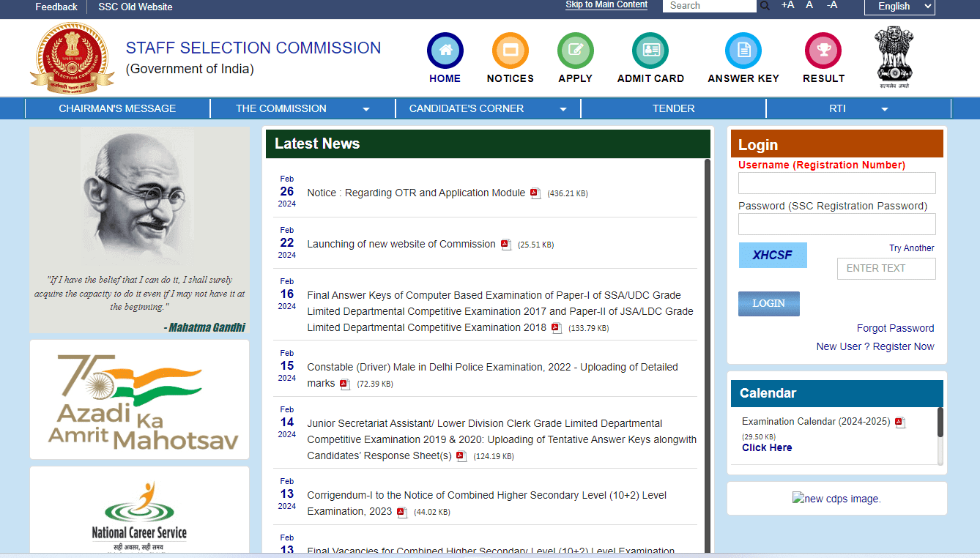Click the Mahatma Gandhi quote image
Image resolution: width=980 pixels, height=558 pixels.
(x=139, y=231)
